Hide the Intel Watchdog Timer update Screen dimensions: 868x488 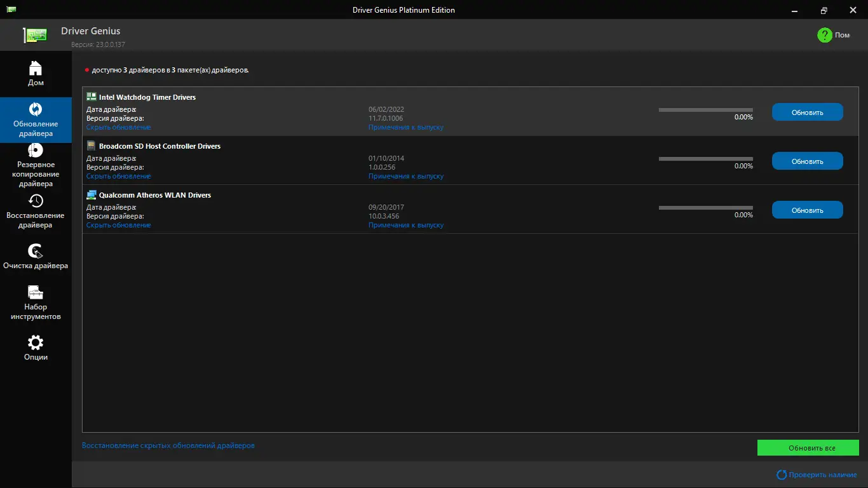pyautogui.click(x=119, y=127)
